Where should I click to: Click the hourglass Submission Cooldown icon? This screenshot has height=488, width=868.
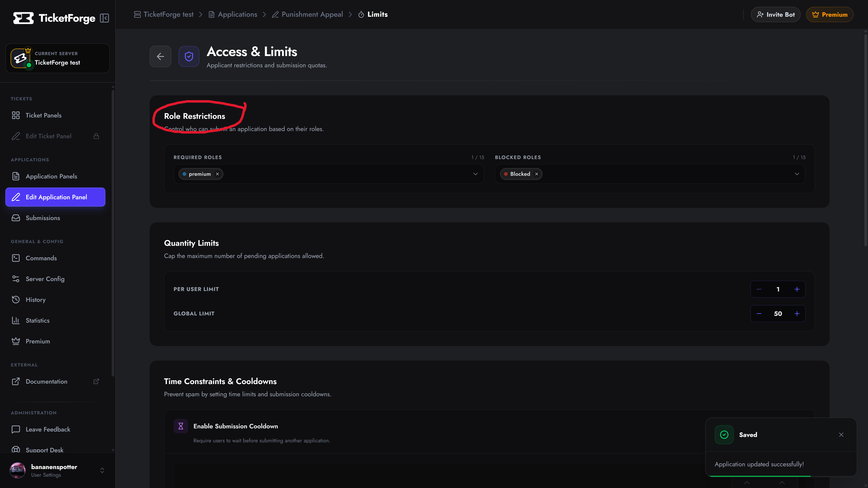[181, 426]
